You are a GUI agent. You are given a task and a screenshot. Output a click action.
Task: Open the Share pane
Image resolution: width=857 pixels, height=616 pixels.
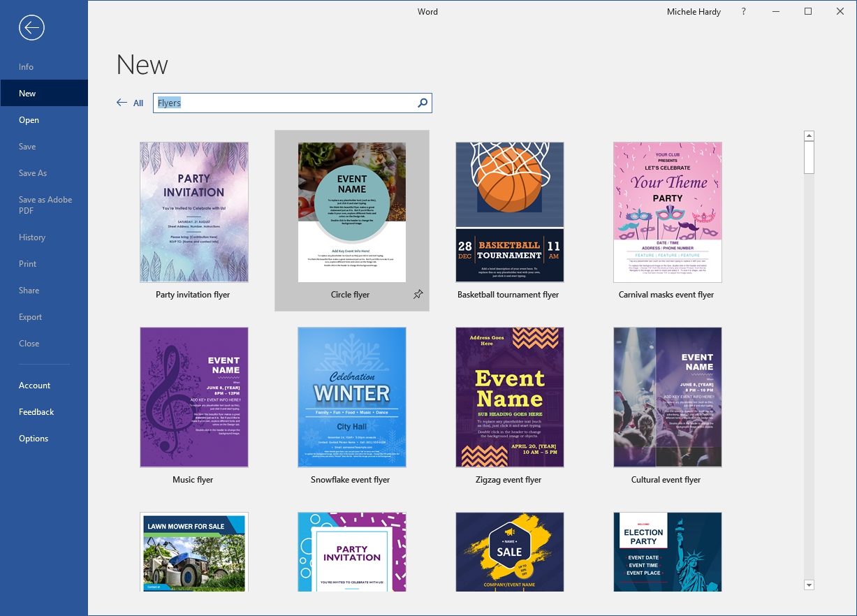[29, 290]
